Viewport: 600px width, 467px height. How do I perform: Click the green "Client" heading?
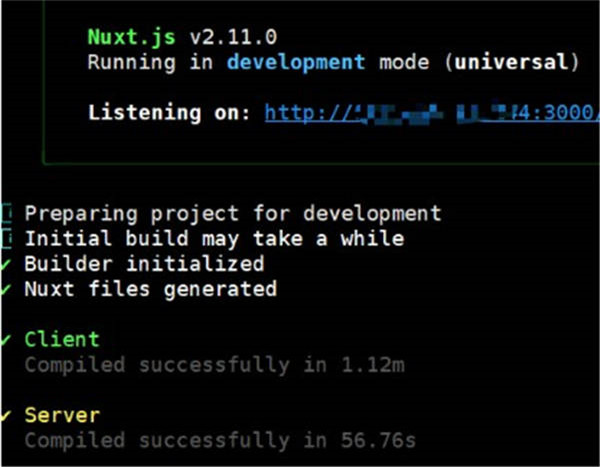(62, 339)
